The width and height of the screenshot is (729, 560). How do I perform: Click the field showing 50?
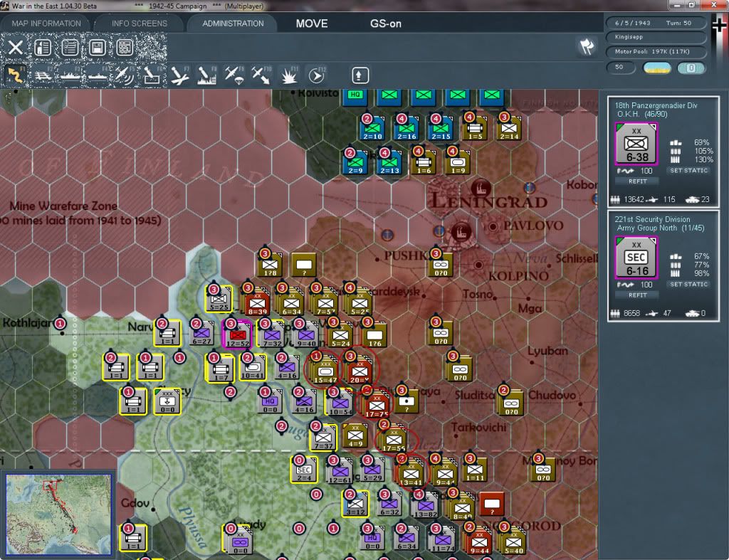pos(621,68)
